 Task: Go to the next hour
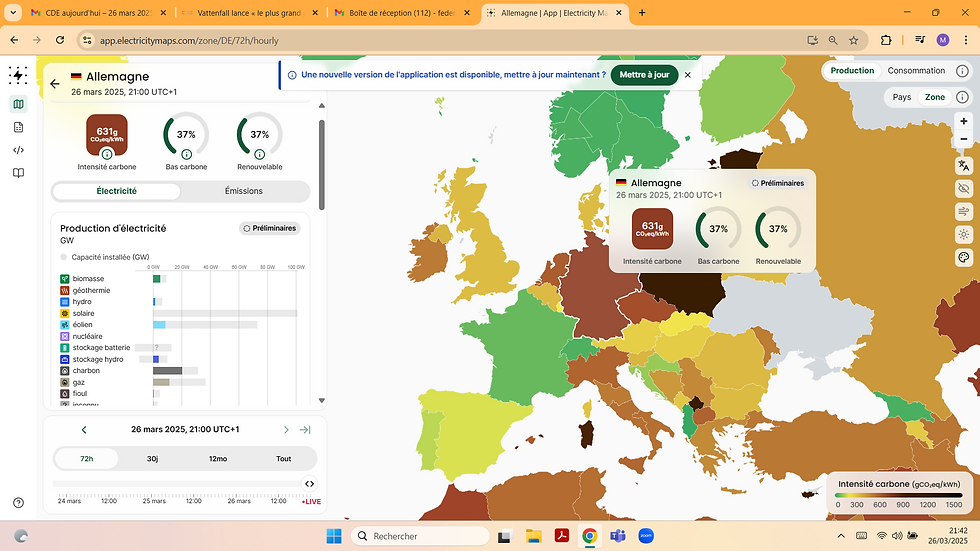coord(286,430)
